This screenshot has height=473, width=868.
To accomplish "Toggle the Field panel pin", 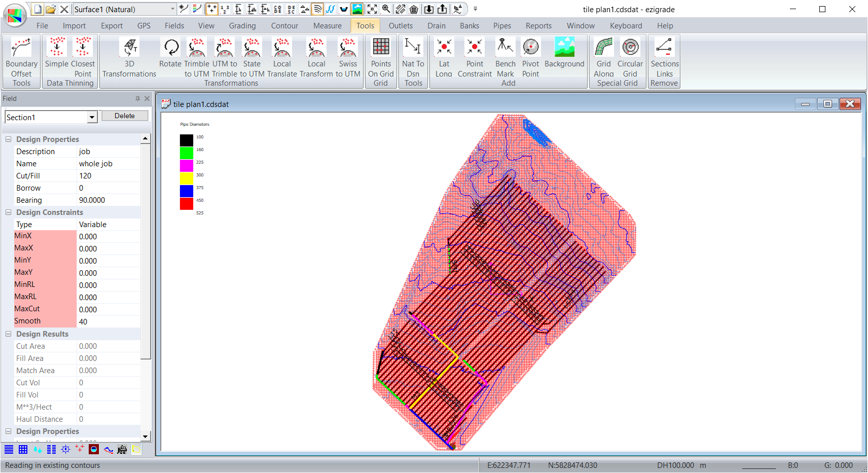I will [137, 99].
